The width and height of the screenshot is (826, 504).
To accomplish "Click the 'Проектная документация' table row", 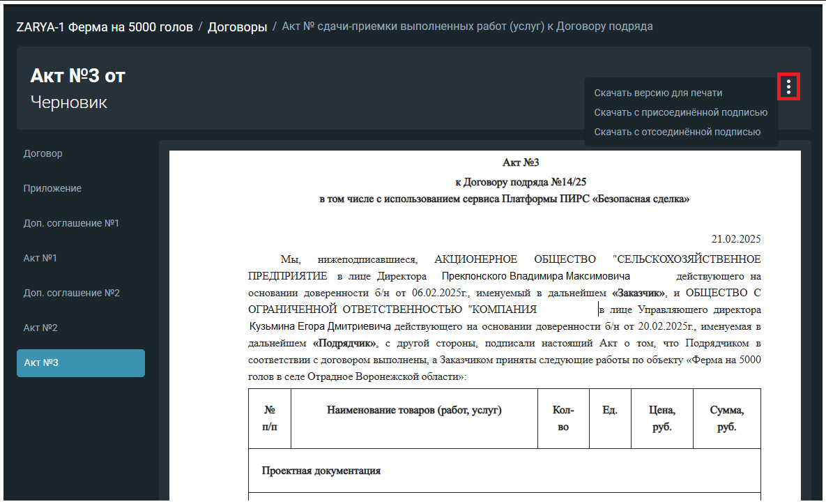I will (504, 471).
